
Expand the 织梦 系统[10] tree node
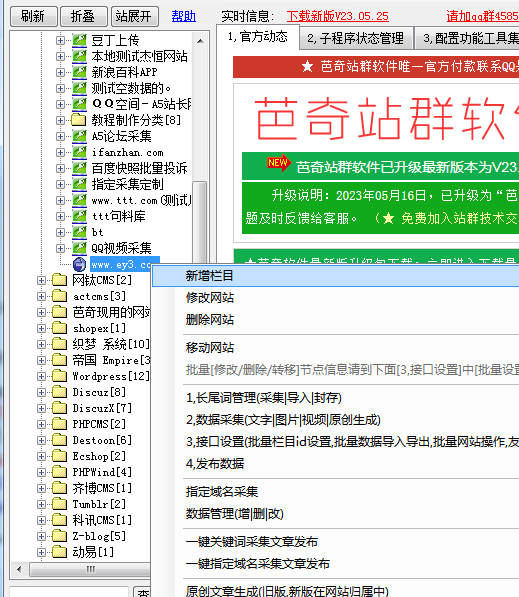[41, 344]
